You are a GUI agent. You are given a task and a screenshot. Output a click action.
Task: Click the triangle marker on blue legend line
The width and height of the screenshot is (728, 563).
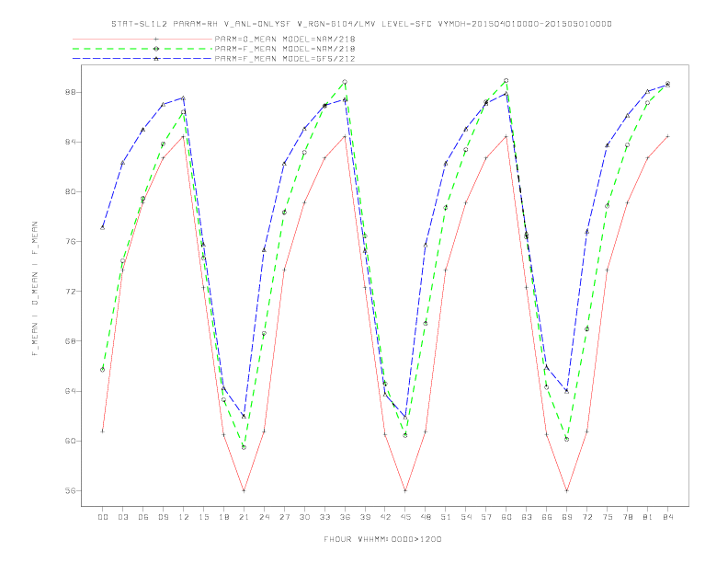[156, 59]
